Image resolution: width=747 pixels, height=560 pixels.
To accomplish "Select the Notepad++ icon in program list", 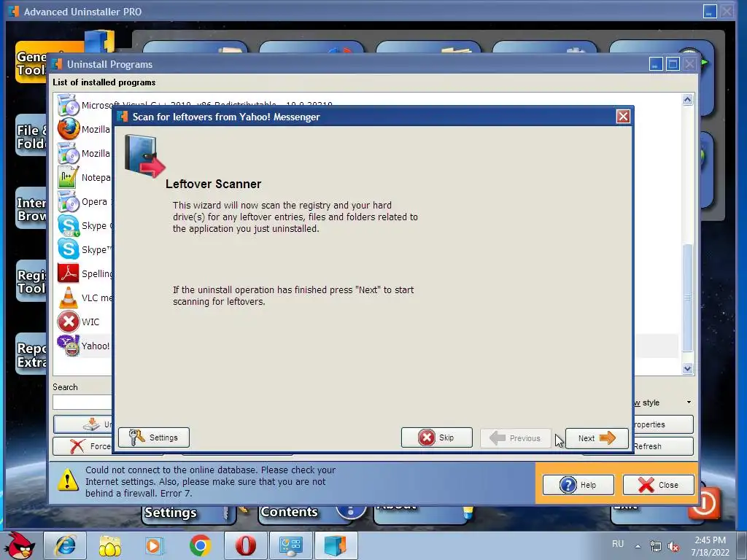I will [68, 177].
